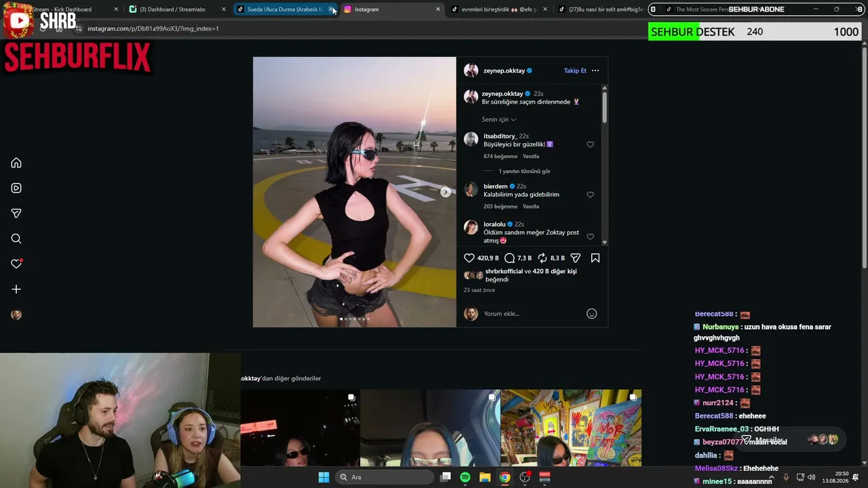868x488 pixels.
Task: Open the taskbar clock and date
Action: click(x=835, y=477)
